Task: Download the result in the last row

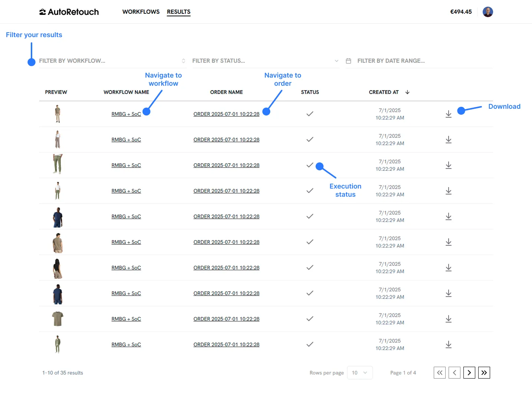Action: [x=449, y=344]
